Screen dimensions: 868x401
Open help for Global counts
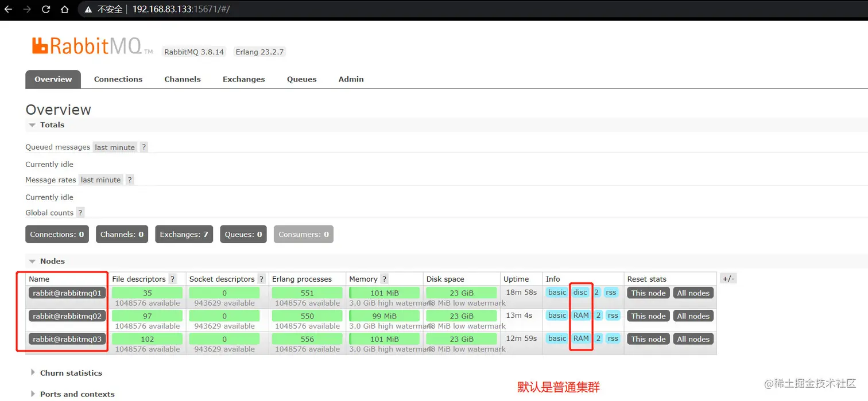(80, 213)
